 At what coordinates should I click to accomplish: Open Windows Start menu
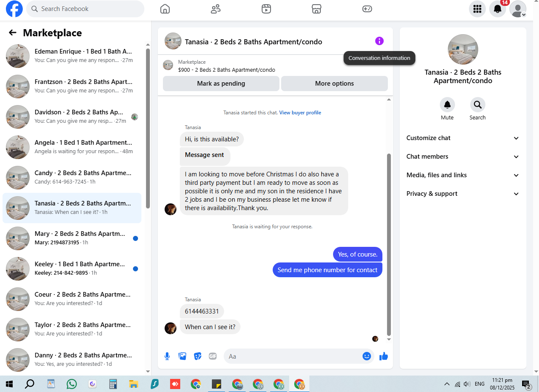[9, 384]
